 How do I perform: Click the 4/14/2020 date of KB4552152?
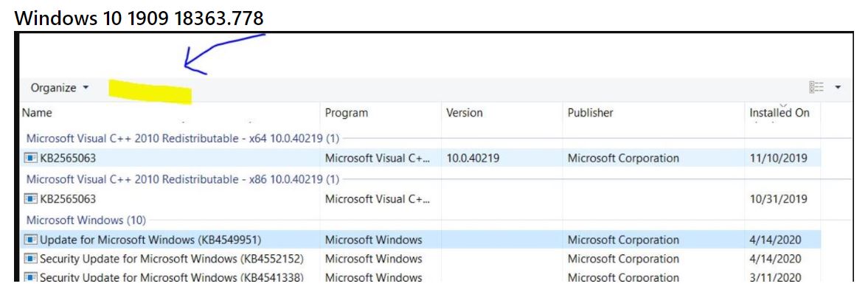pos(775,259)
